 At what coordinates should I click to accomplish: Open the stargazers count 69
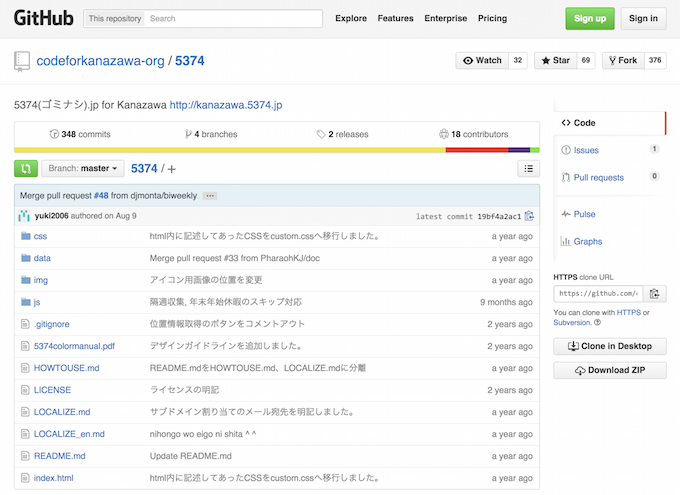[x=586, y=60]
